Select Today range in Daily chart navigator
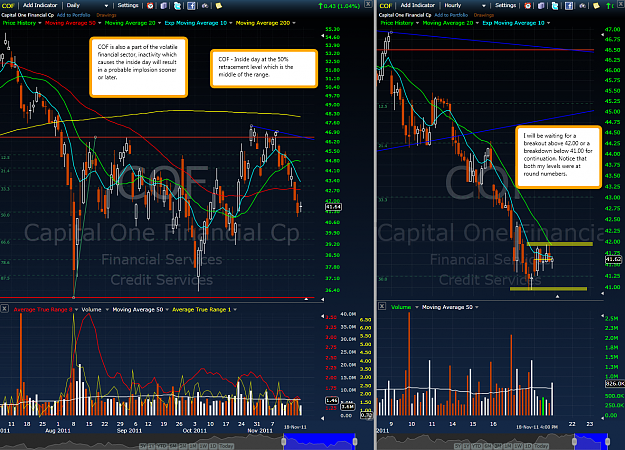Screen dimensions: 625x450 pyautogui.click(x=226, y=446)
